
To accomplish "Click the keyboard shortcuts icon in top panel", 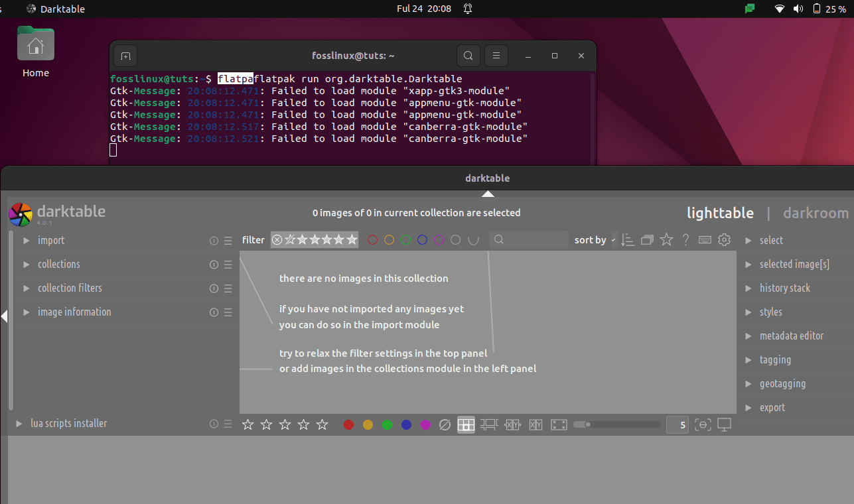I will (x=705, y=239).
